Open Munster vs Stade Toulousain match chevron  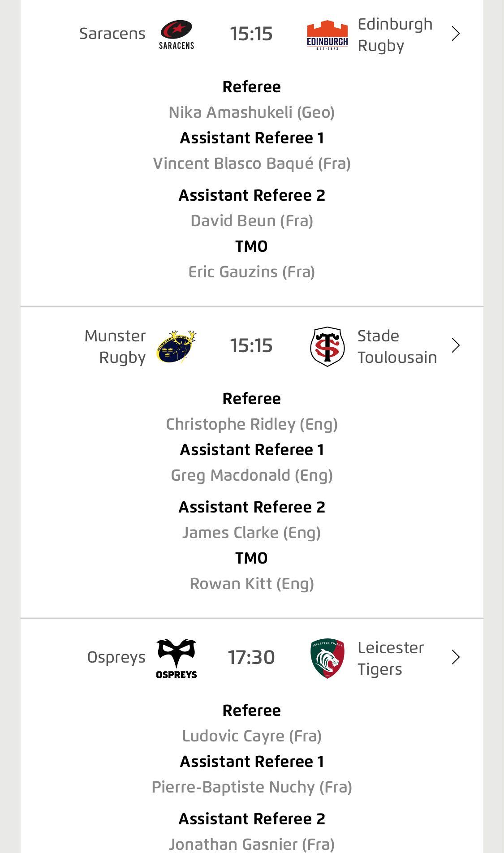(456, 346)
